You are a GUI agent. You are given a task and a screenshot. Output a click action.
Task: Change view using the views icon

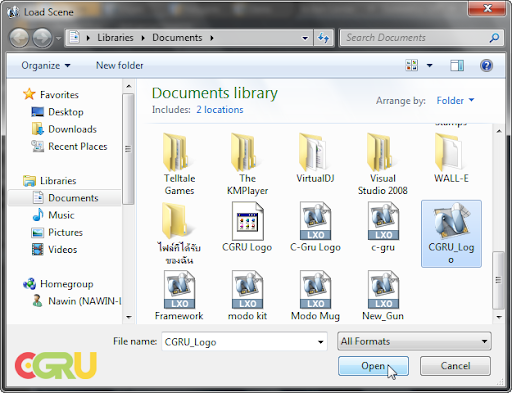pos(412,65)
